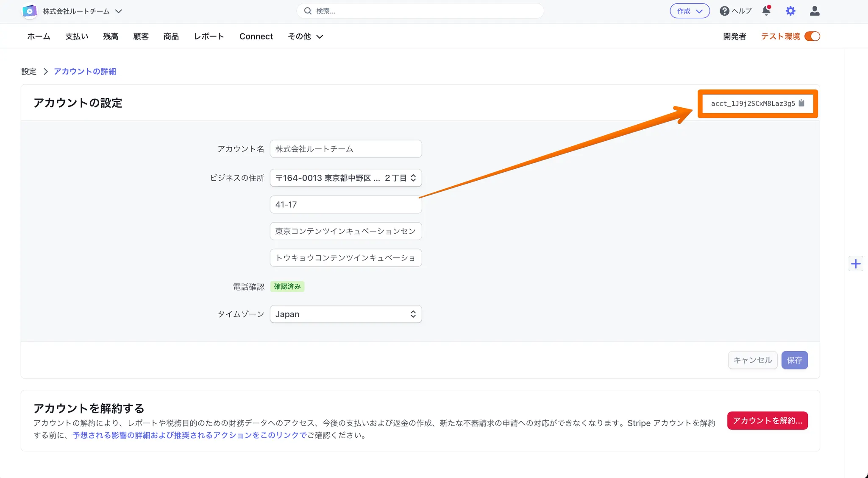Open the ビジネスの住所 address selector

click(345, 178)
